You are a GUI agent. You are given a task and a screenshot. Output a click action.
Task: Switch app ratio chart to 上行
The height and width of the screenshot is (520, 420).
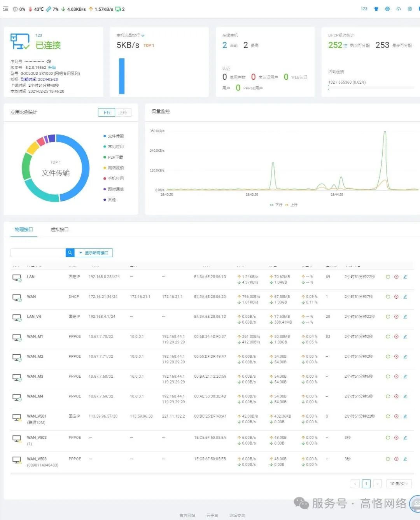tap(123, 112)
